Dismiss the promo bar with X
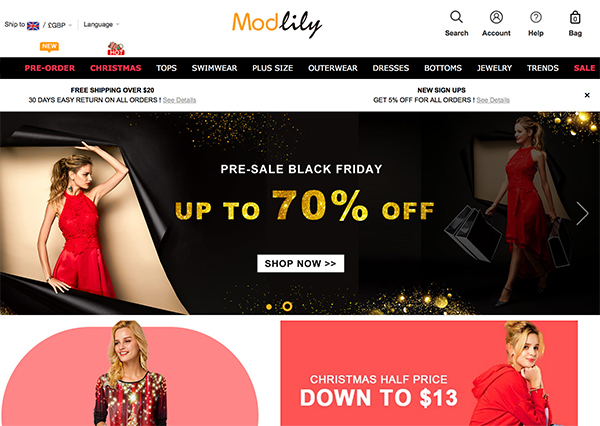600x426 pixels. pos(587,95)
